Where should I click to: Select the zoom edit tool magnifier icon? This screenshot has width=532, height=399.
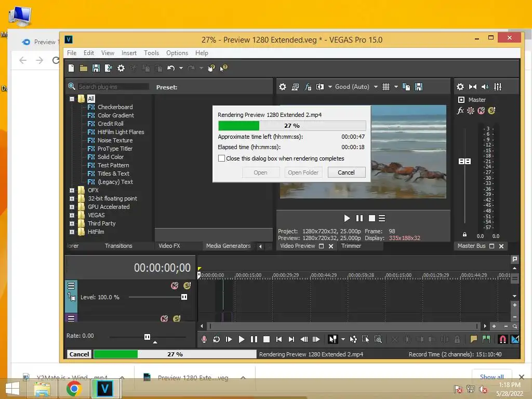click(x=378, y=339)
